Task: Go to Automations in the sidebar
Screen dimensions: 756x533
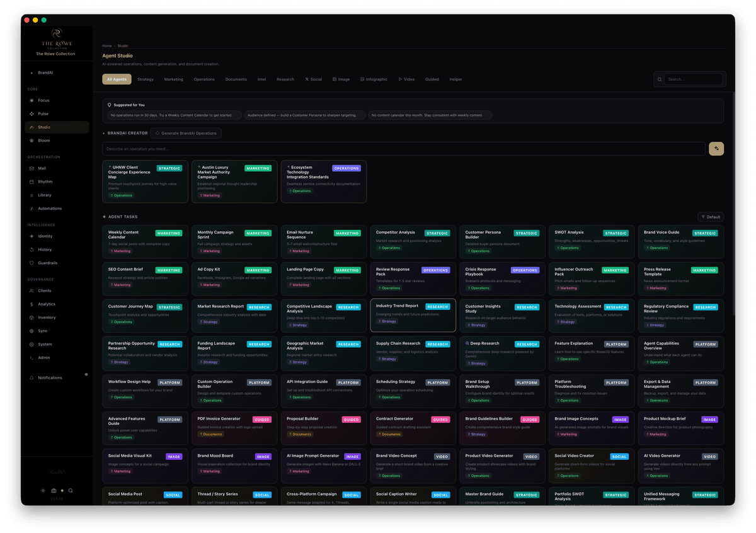Action: [x=49, y=209]
